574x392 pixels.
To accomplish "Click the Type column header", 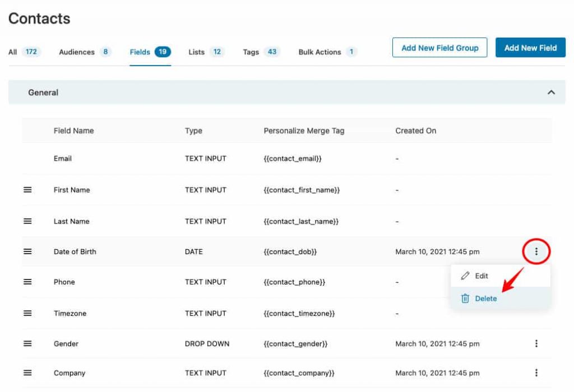I will 193,131.
